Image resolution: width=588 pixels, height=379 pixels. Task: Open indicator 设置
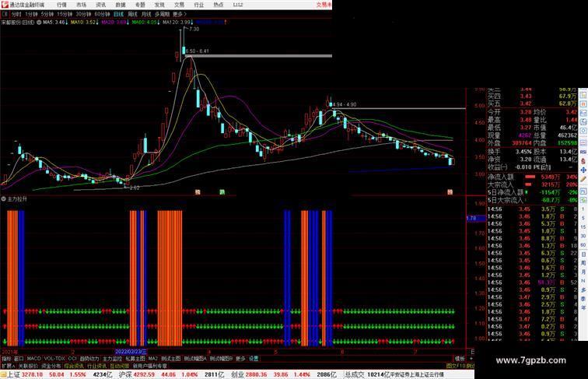click(254, 359)
